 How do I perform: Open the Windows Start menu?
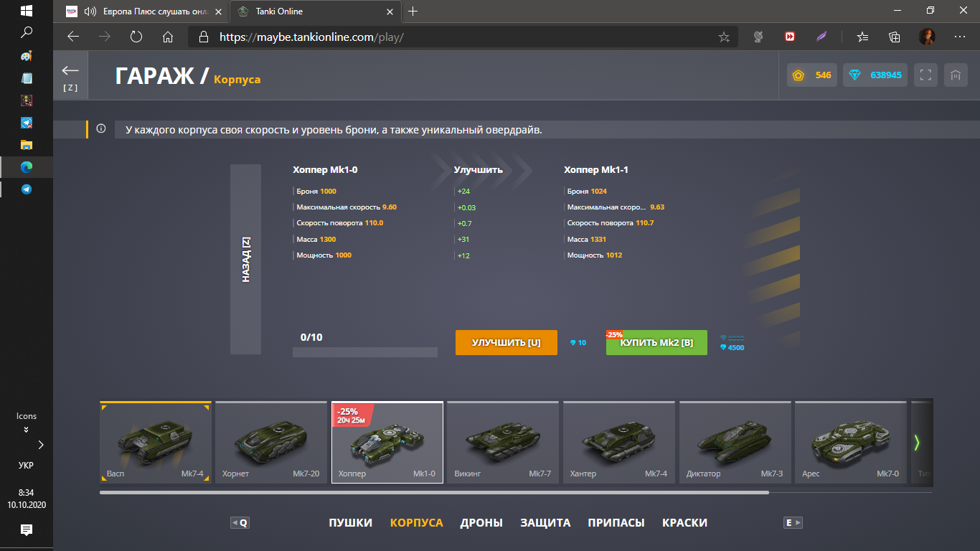point(27,11)
